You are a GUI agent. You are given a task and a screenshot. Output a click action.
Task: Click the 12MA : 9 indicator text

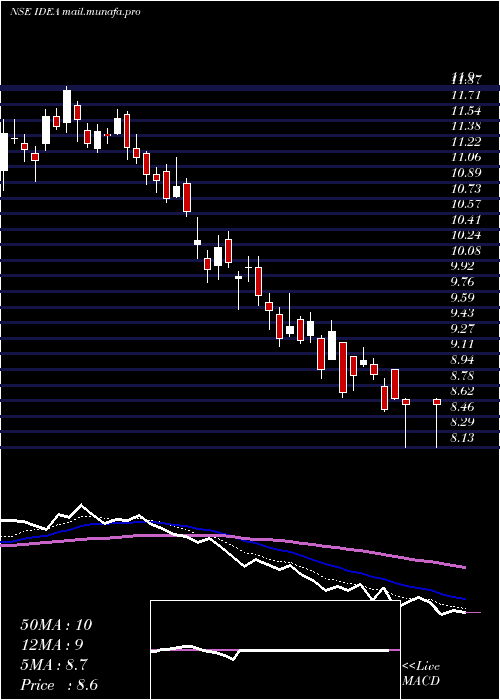(52, 645)
